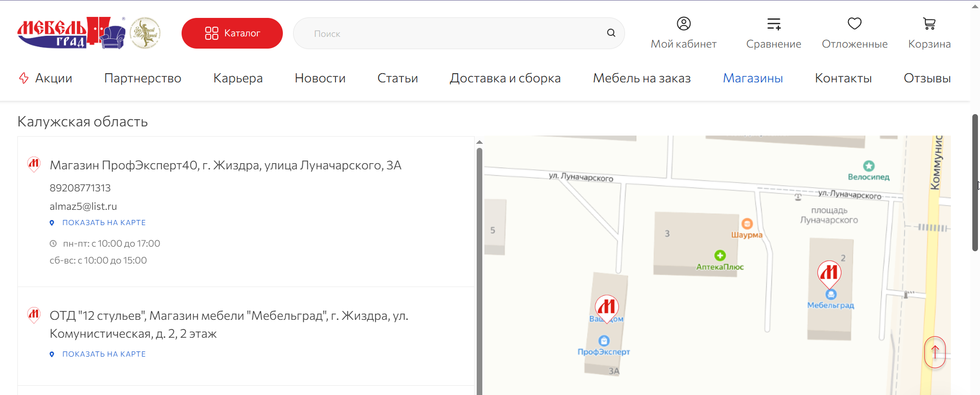Select the ОТД 12 стульев store title
The height and width of the screenshot is (395, 980).
pos(229,324)
